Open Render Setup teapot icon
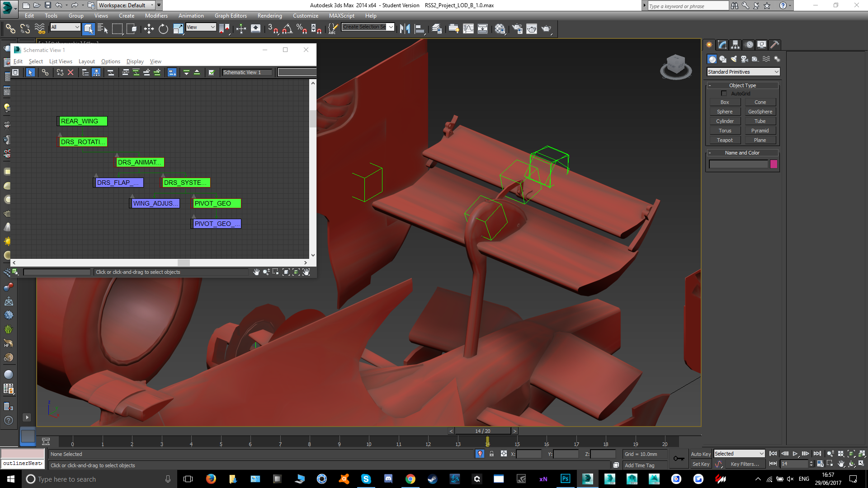 pyautogui.click(x=517, y=29)
